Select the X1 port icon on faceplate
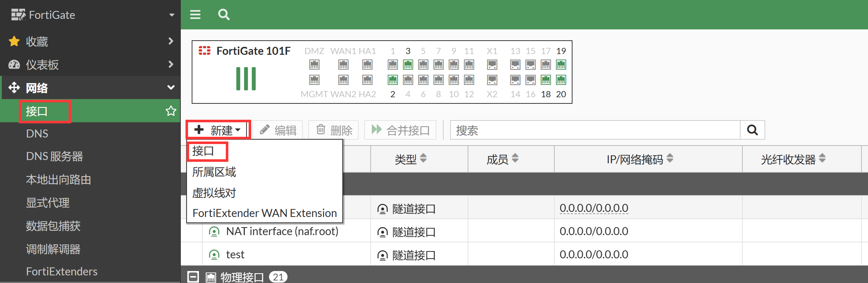The image size is (868, 283). (x=492, y=65)
